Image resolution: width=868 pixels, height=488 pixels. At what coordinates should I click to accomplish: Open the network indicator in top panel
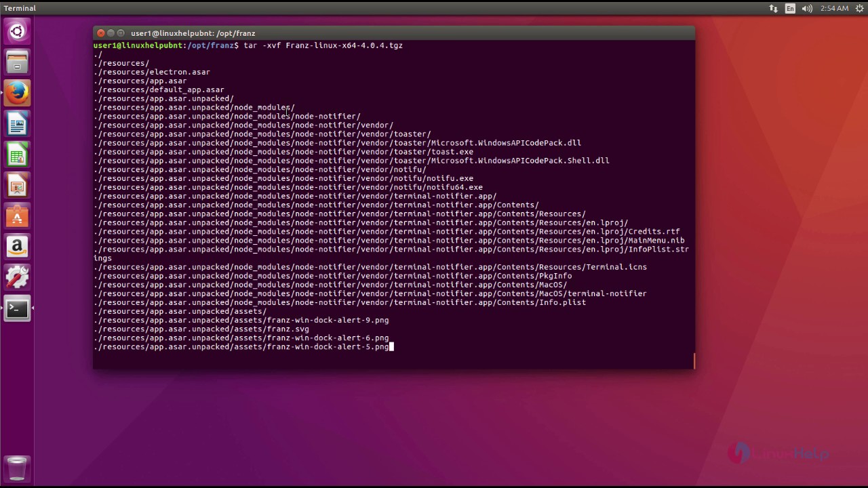[773, 8]
